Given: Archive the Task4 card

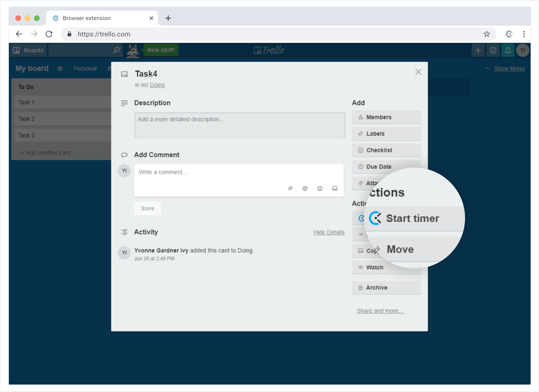Looking at the screenshot, I should (x=386, y=288).
